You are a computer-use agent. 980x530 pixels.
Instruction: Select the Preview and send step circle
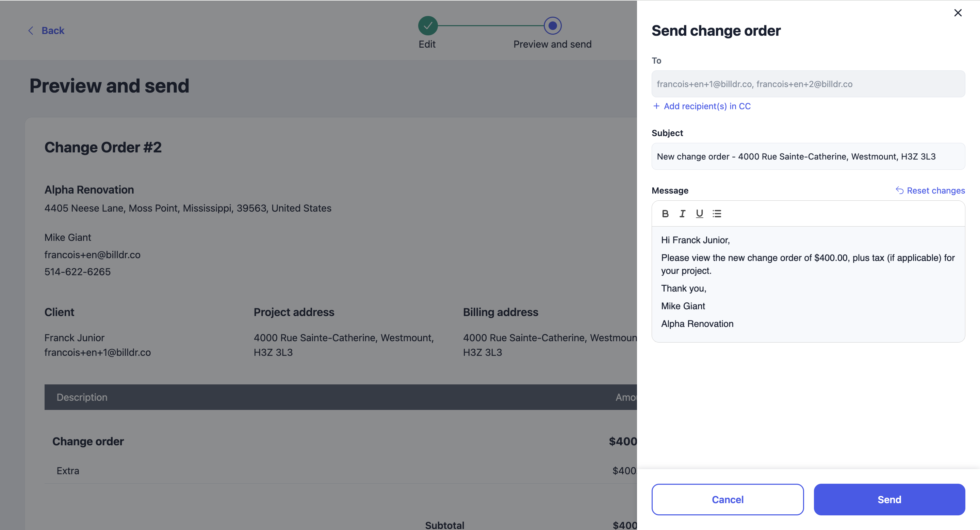(x=552, y=26)
